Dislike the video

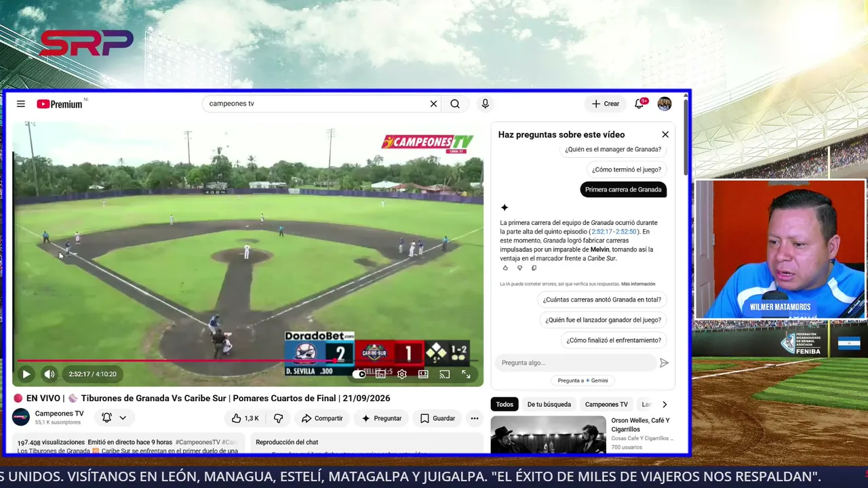click(x=278, y=418)
